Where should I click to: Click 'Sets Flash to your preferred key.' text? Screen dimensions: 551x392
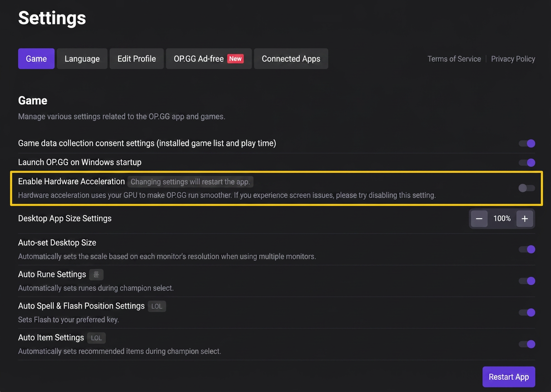coord(69,319)
